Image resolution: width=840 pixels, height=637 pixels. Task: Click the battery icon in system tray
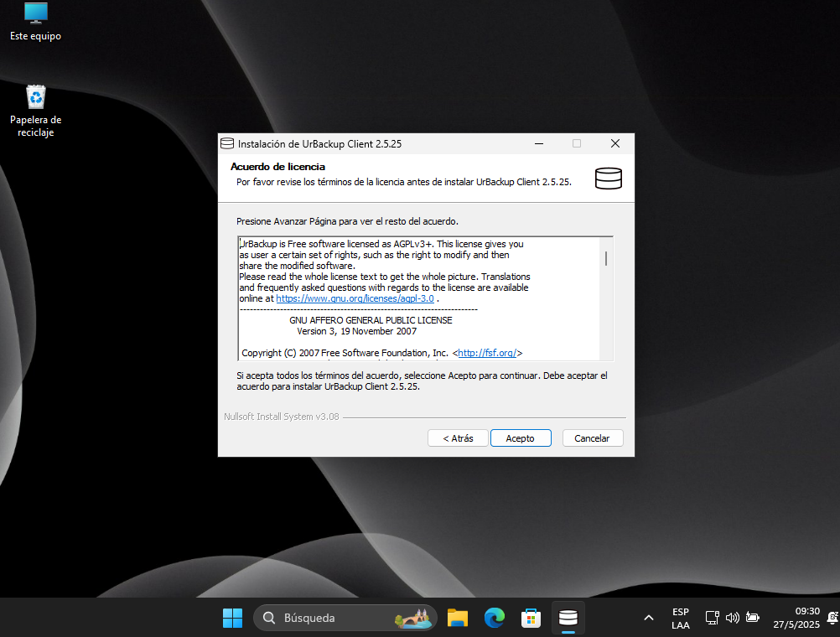click(753, 618)
